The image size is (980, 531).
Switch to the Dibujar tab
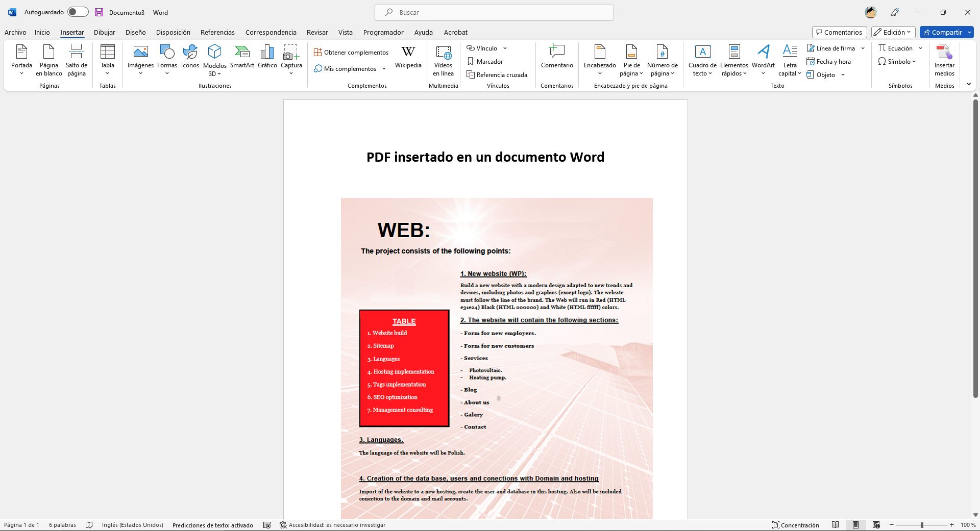(105, 32)
